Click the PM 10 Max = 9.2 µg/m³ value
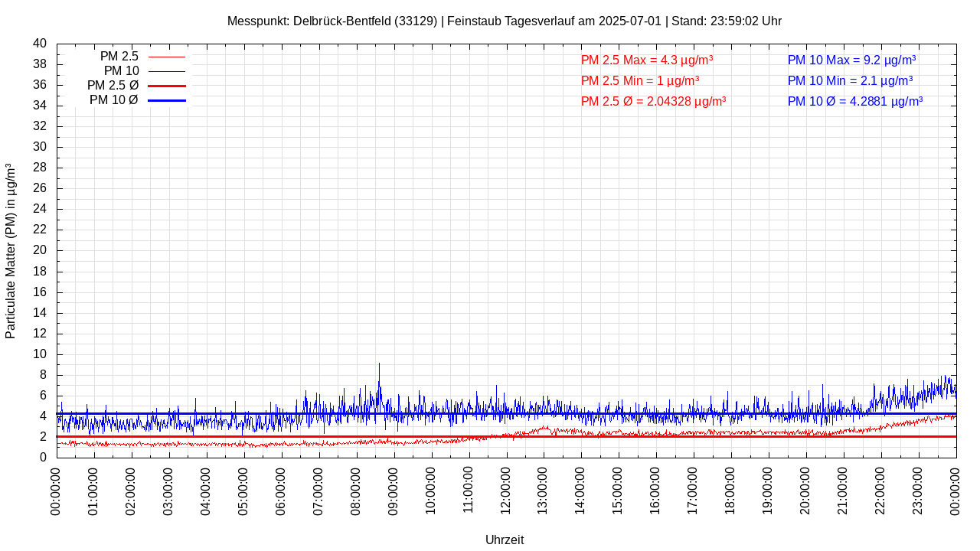The image size is (980, 551). pyautogui.click(x=851, y=60)
